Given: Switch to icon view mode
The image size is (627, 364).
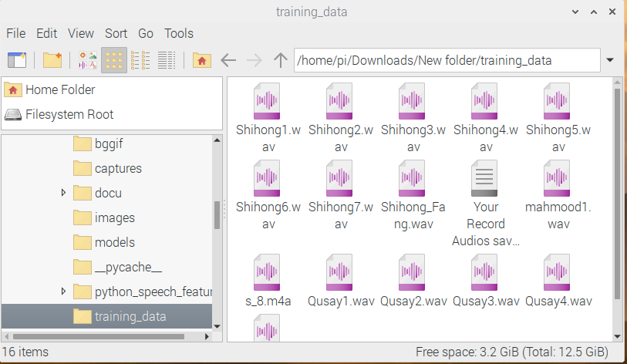Looking at the screenshot, I should [114, 59].
